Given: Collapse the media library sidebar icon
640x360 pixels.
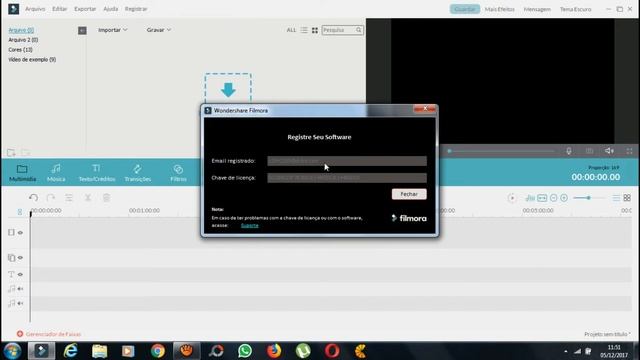Looking at the screenshot, I should click(x=82, y=31).
